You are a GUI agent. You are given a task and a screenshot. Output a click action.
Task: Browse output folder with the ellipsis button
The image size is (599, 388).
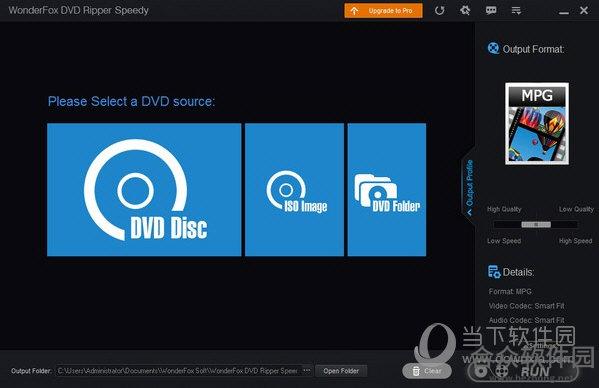(306, 370)
